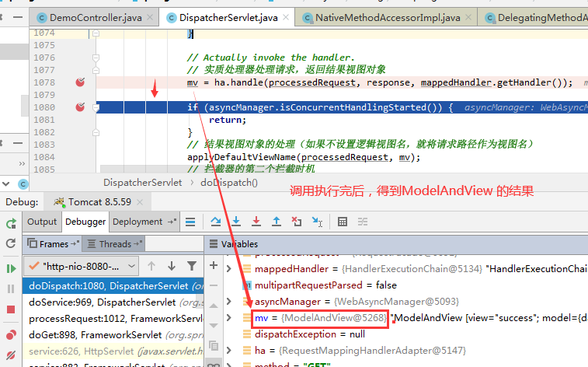Image resolution: width=588 pixels, height=367 pixels.
Task: Toggle the breakpoint on line 1080
Action: [80, 107]
